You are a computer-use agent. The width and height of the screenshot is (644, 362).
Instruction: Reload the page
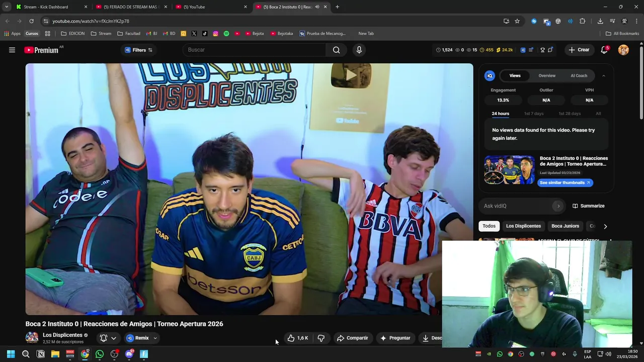coord(31,21)
